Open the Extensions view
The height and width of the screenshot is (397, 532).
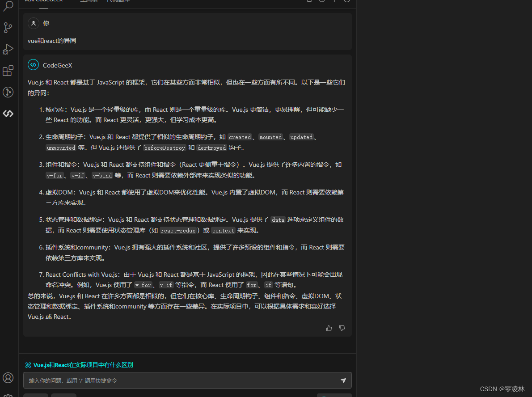tap(8, 71)
